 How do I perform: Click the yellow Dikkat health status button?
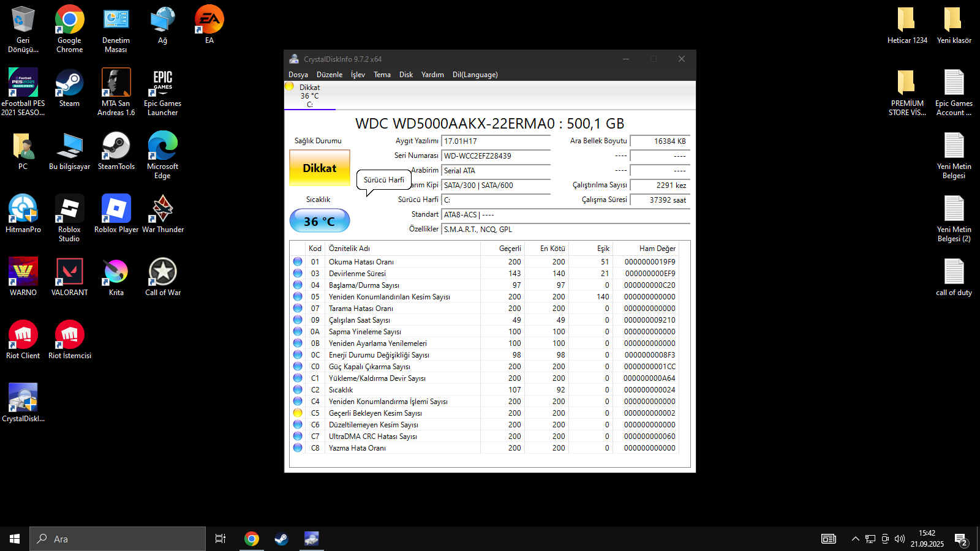[x=320, y=168]
